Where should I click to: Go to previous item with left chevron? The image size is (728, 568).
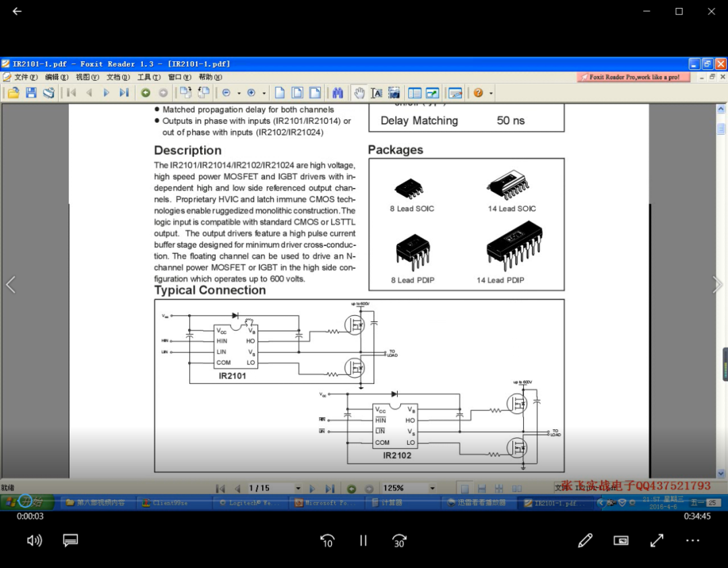coord(11,284)
